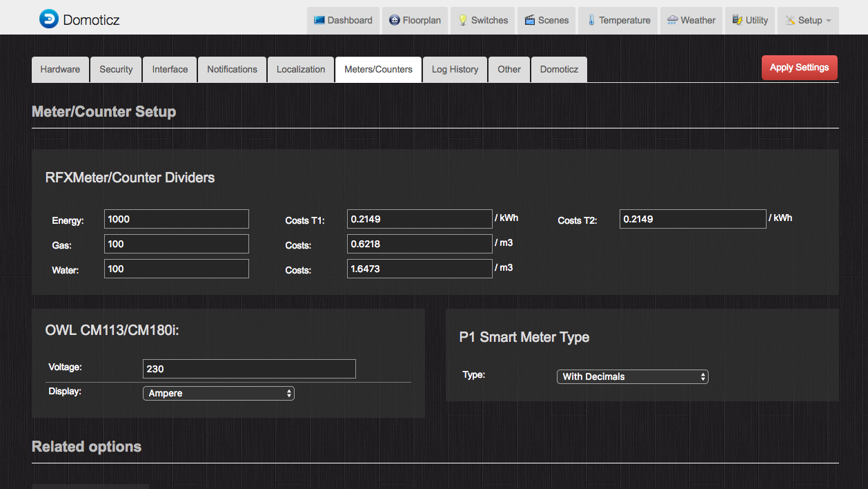Open the Dashboard page
The height and width of the screenshot is (489, 868).
[x=343, y=20]
